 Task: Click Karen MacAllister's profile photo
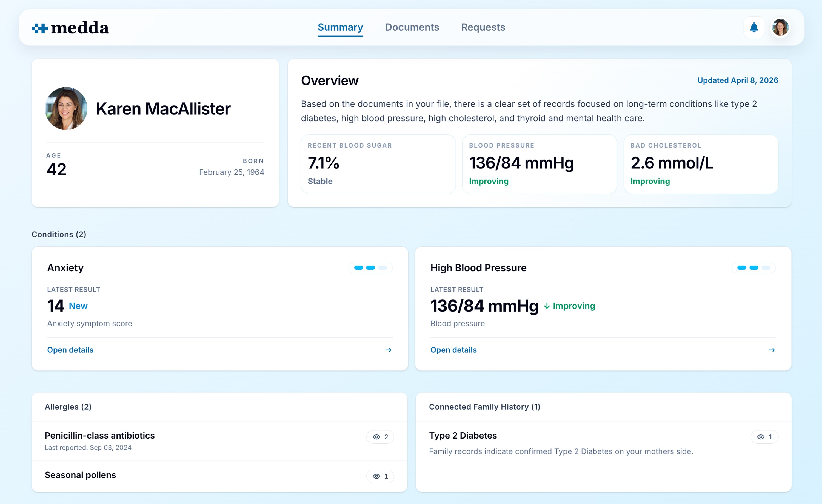coord(66,109)
